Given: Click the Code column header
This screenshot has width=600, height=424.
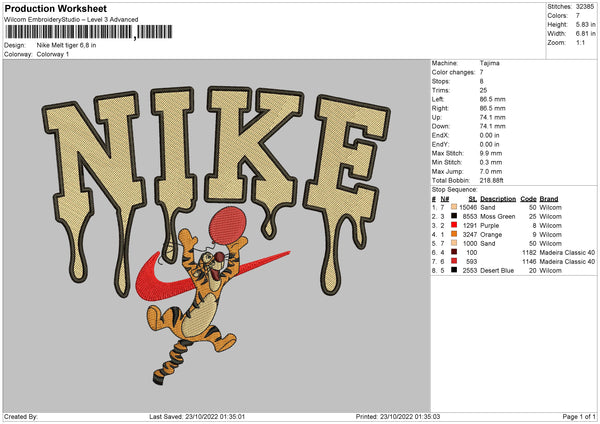Looking at the screenshot, I should coord(528,199).
